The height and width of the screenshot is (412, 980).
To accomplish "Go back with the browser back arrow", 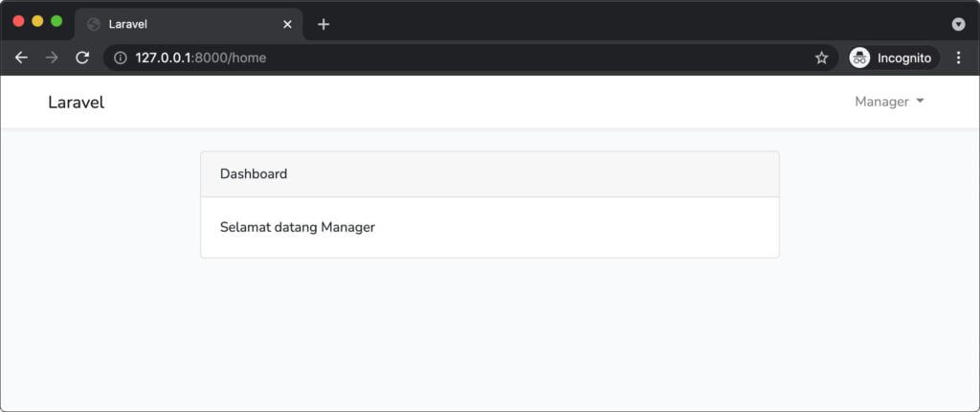I will pyautogui.click(x=21, y=58).
